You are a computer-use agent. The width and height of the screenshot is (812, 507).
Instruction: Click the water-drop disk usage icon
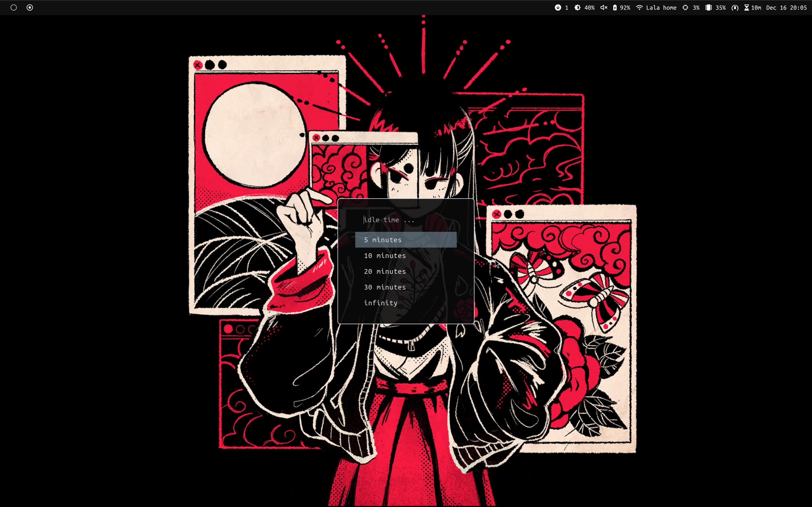[x=734, y=7]
